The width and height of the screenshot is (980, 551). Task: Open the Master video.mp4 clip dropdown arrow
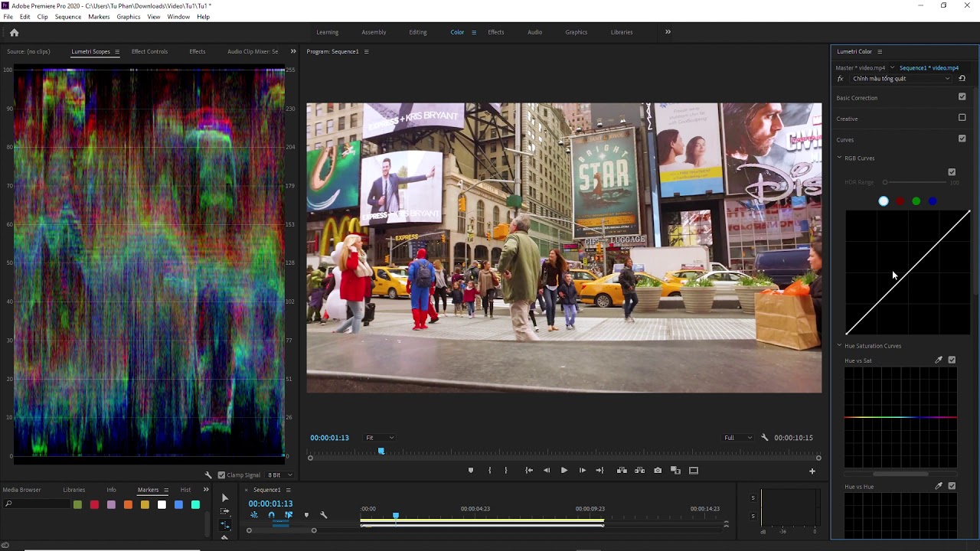[x=892, y=68]
